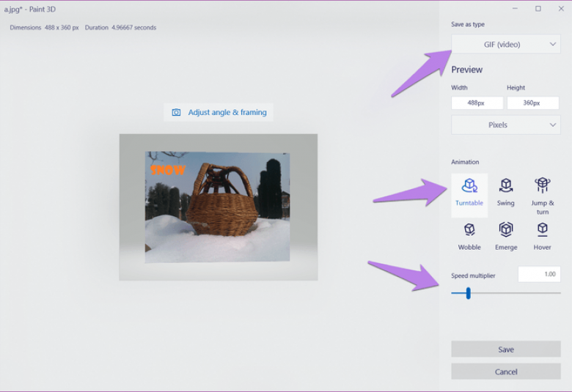Viewport: 572px width, 392px height.
Task: Click the Width input field
Action: 477,103
